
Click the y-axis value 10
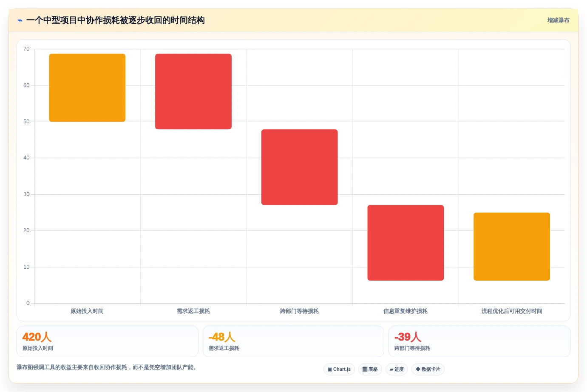26,267
